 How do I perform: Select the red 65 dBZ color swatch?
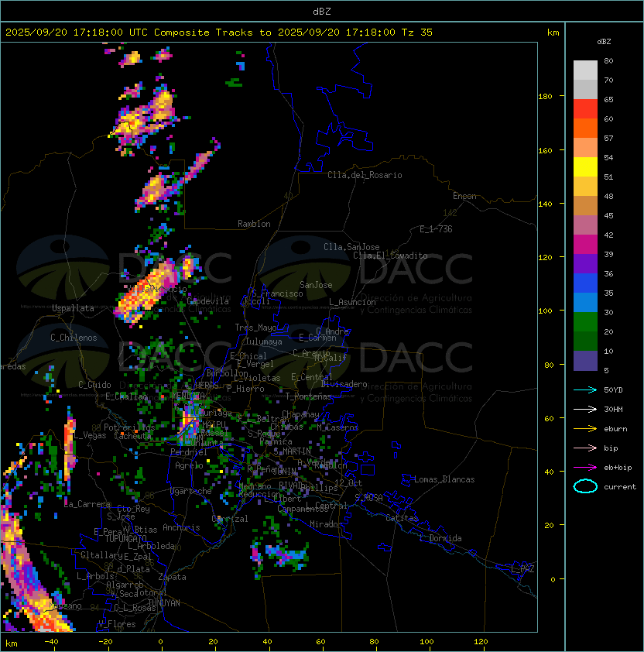585,109
